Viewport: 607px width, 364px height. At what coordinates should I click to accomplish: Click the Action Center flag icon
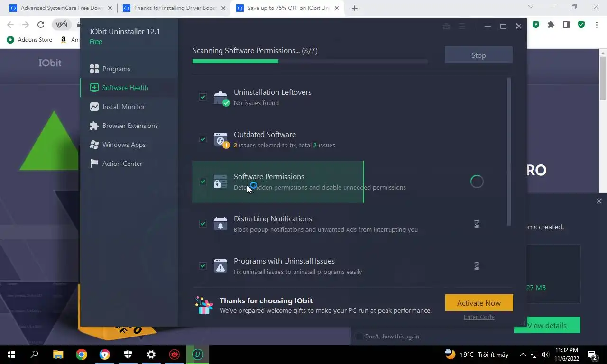[x=94, y=164]
